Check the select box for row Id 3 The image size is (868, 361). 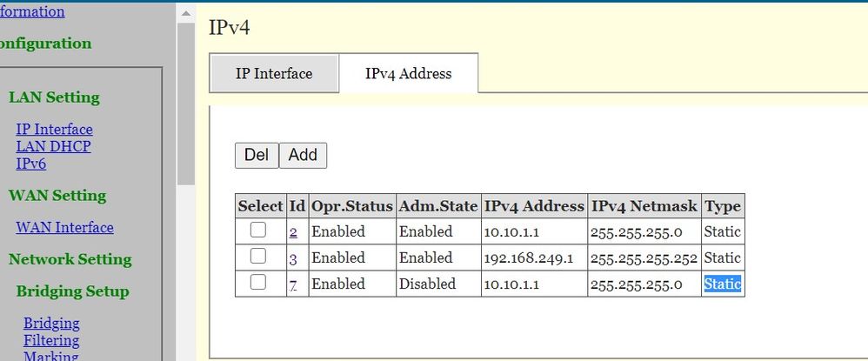coord(258,257)
